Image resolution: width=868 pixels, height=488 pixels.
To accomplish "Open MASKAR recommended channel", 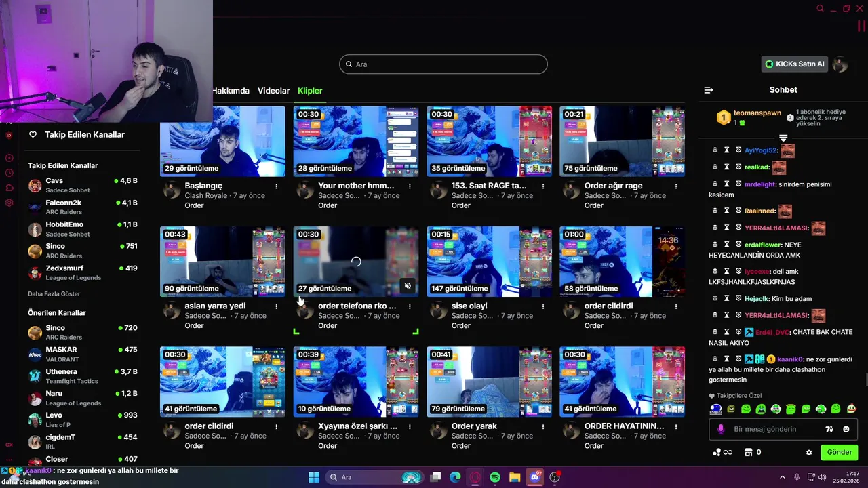I will pyautogui.click(x=83, y=354).
